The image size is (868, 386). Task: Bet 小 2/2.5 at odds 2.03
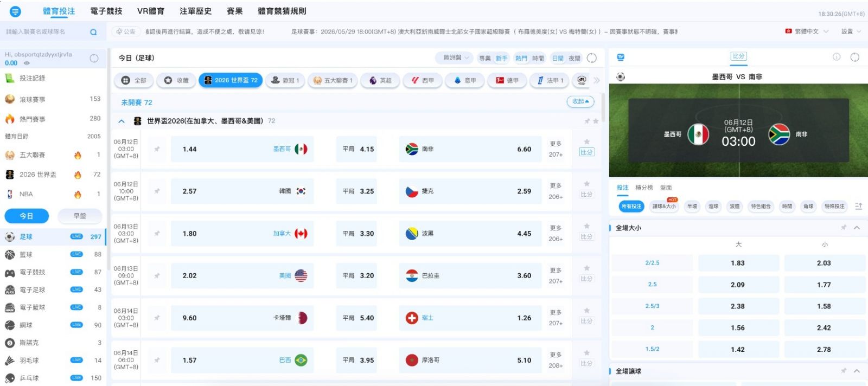point(824,263)
